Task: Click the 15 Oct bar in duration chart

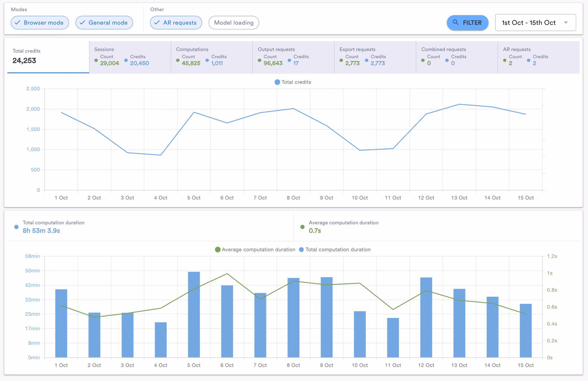Action: tap(526, 331)
